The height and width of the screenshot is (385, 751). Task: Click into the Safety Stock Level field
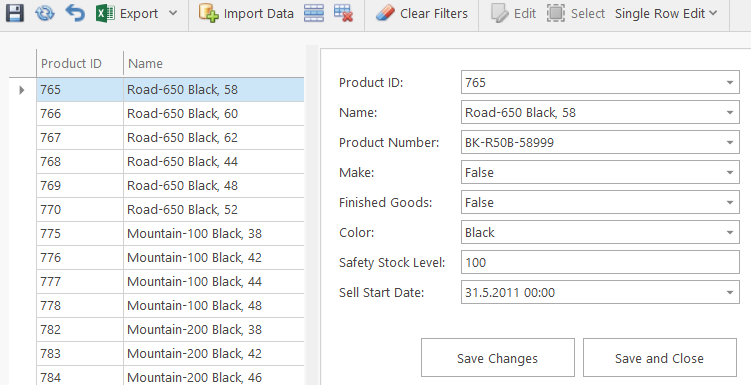click(x=600, y=262)
